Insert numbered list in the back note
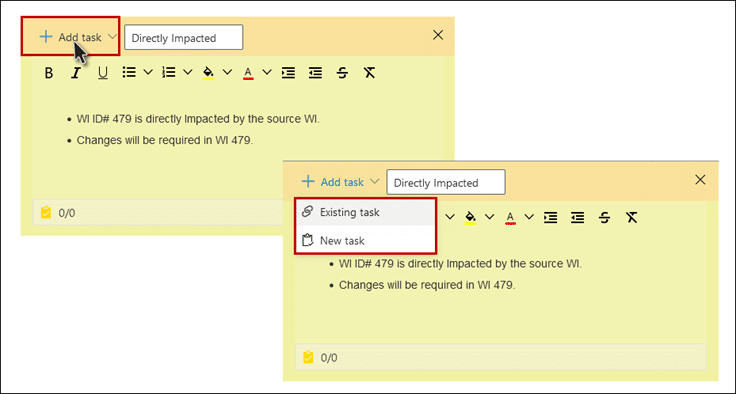The height and width of the screenshot is (394, 736). [169, 72]
